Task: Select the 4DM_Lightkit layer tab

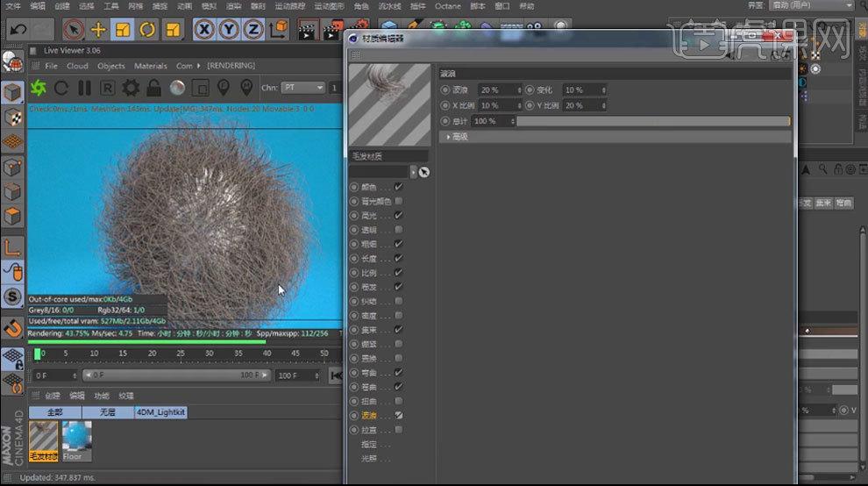Action: pyautogui.click(x=160, y=411)
